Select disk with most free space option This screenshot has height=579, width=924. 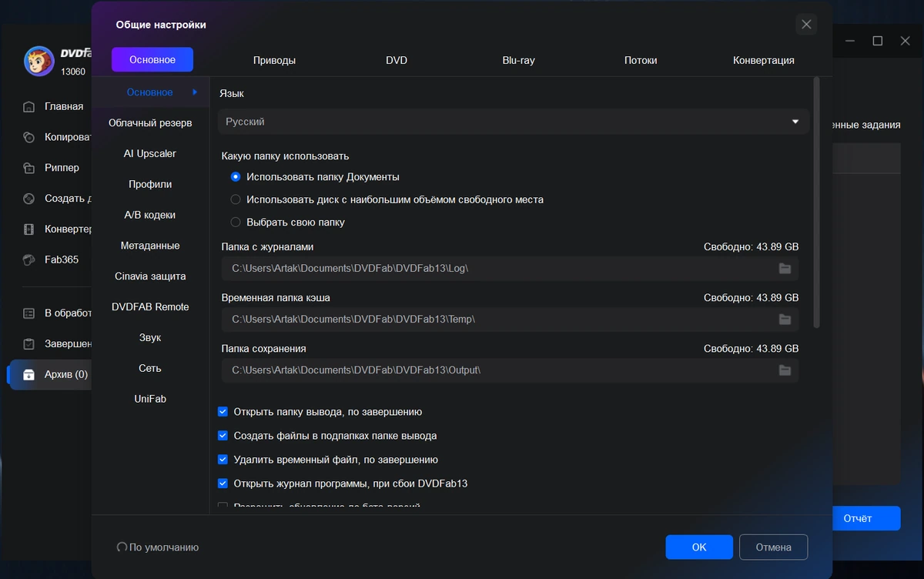pyautogui.click(x=236, y=199)
